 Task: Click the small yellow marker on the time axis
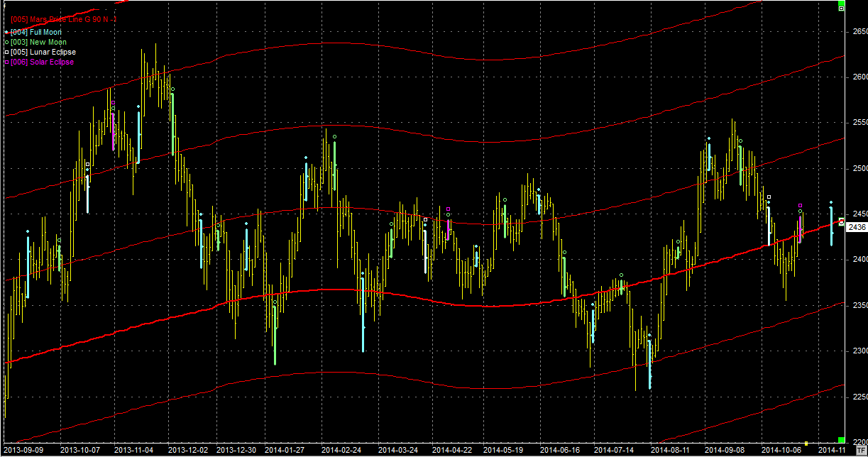click(x=806, y=443)
